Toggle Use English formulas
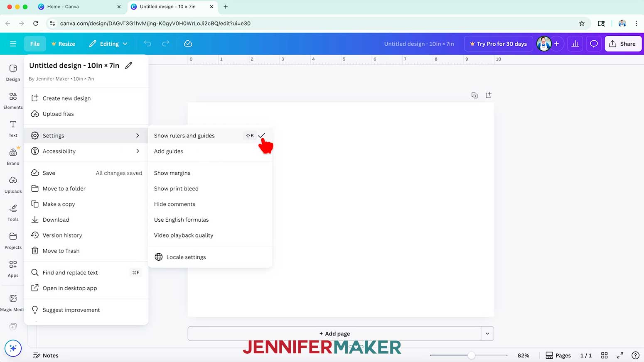The height and width of the screenshot is (362, 644). pyautogui.click(x=210, y=220)
